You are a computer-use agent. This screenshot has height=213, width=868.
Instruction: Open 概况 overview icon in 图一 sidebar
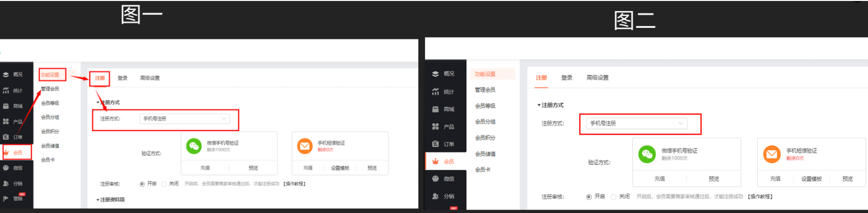pyautogui.click(x=6, y=75)
